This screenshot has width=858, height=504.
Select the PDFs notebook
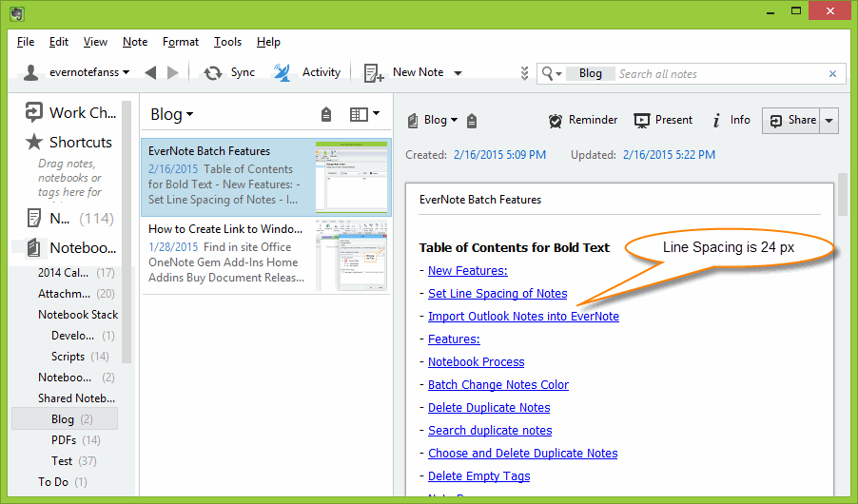pos(75,440)
